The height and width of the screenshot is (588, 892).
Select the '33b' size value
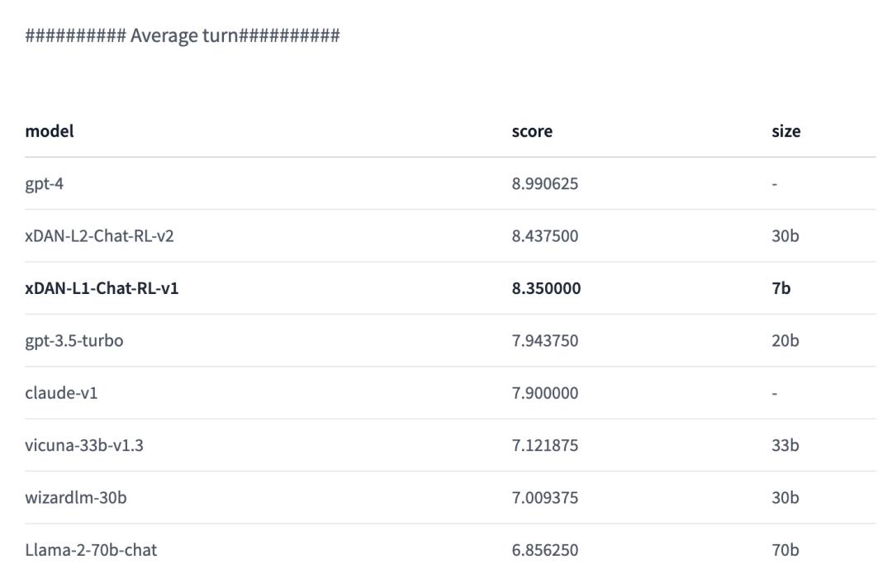coord(785,445)
